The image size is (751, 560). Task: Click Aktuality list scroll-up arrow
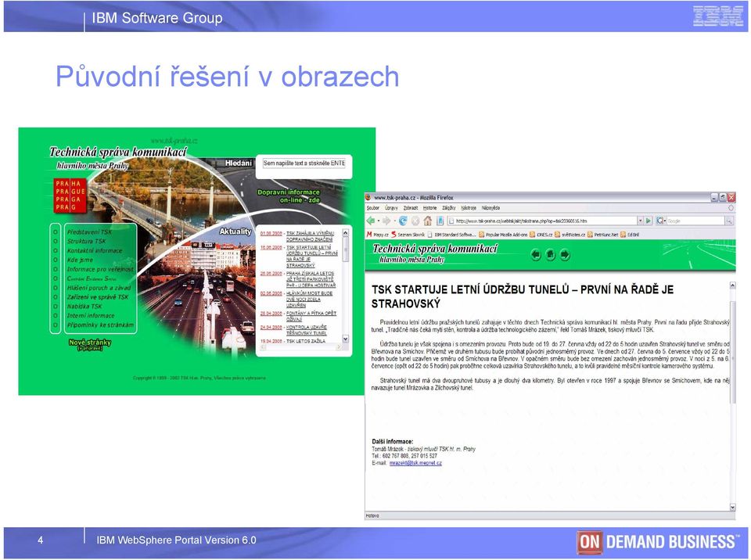tap(345, 233)
